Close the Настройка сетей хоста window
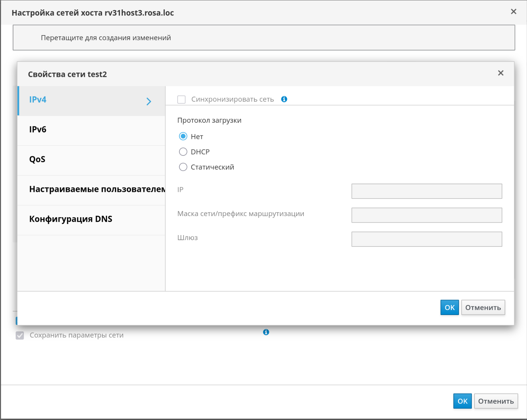Image resolution: width=527 pixels, height=420 pixels. (513, 12)
